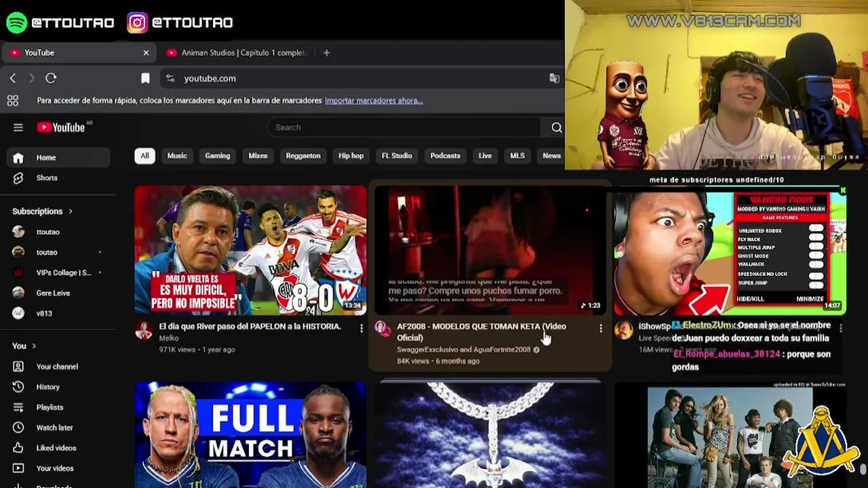
Task: Open the River PAPELON a la HISTORIA title
Action: pyautogui.click(x=250, y=327)
